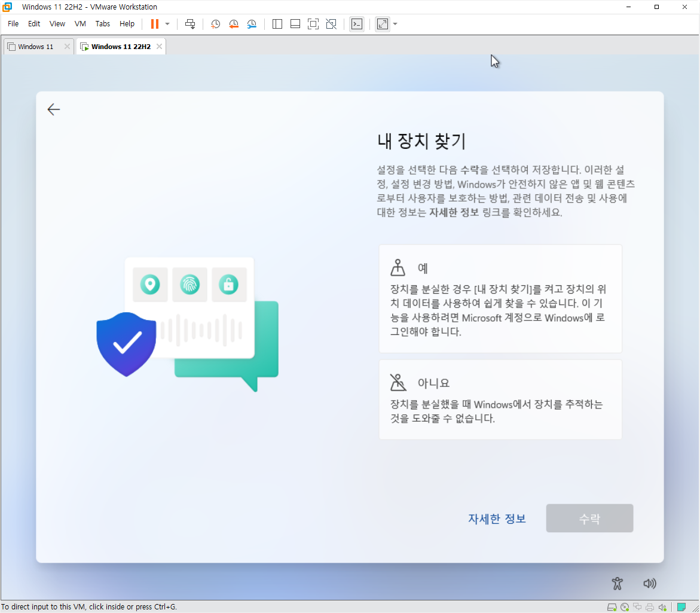This screenshot has width=700, height=613.
Task: Click the CD/DVD drive status icon
Action: tap(625, 607)
